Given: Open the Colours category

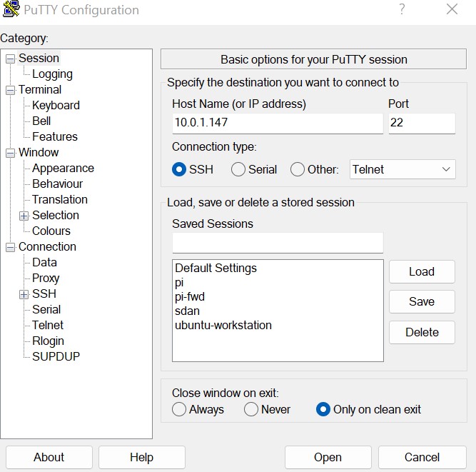Looking at the screenshot, I should click(51, 231).
